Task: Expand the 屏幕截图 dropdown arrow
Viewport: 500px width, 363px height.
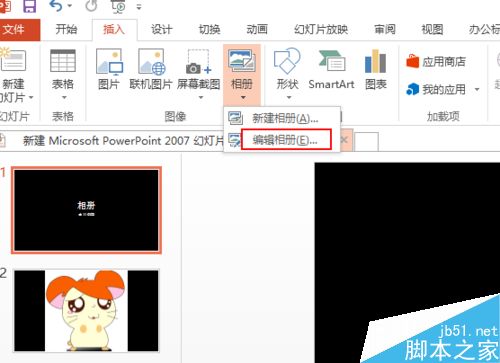Action: click(201, 98)
